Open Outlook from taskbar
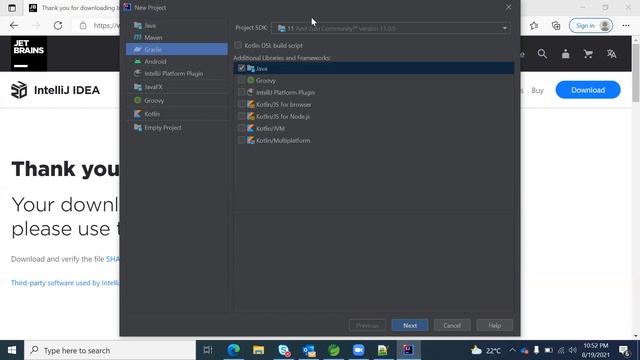The height and width of the screenshot is (360, 640). click(x=309, y=350)
